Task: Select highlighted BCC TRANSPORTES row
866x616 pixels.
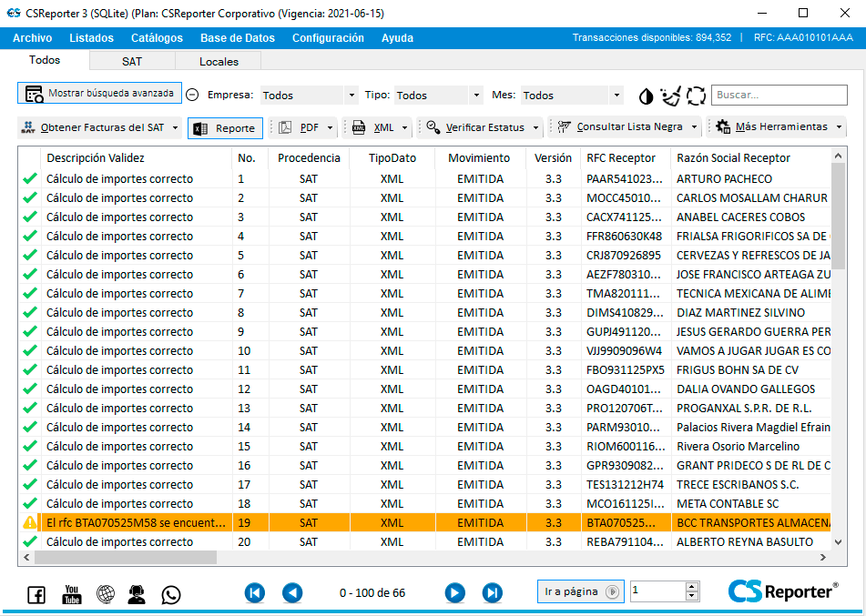Action: point(424,522)
